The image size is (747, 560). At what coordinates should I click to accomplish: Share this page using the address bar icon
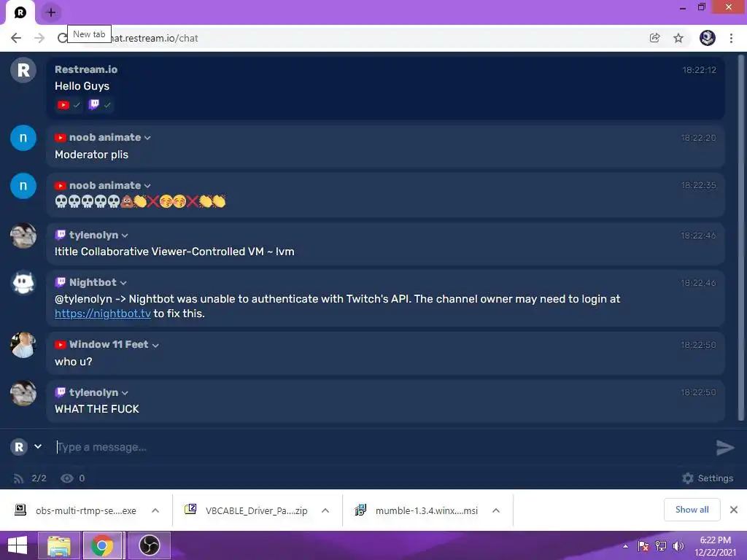coord(654,38)
